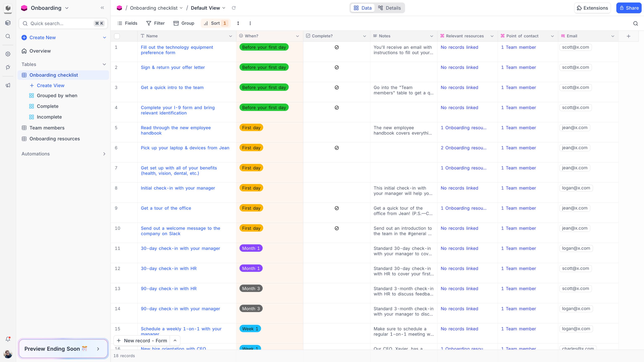Open the settings gear in mini sidebar

[8, 54]
